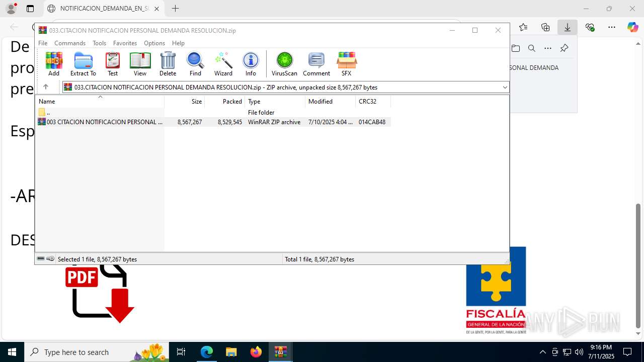Open Edge Collections icon

(545, 27)
